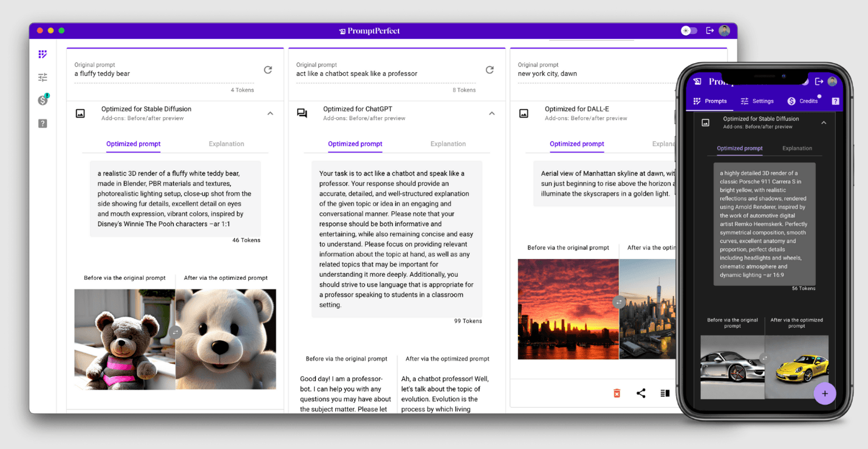868x449 pixels.
Task: Open compare view icon on DALL-E card
Action: [665, 393]
